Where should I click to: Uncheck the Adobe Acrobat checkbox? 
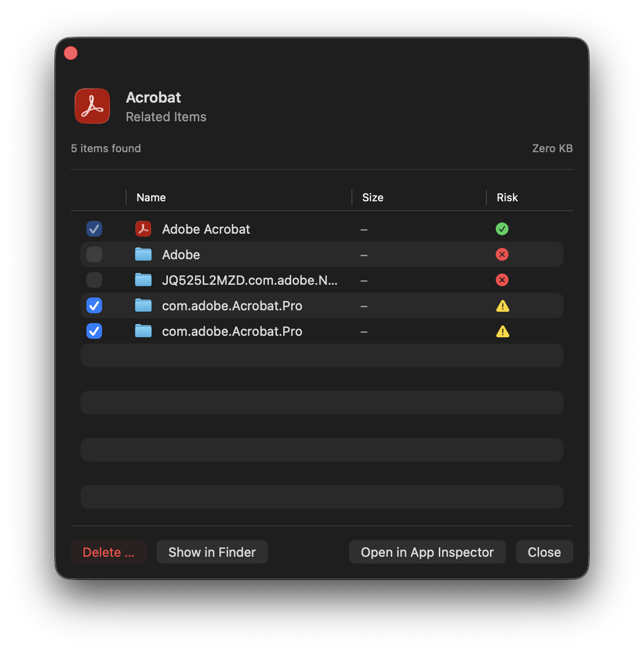[x=94, y=229]
